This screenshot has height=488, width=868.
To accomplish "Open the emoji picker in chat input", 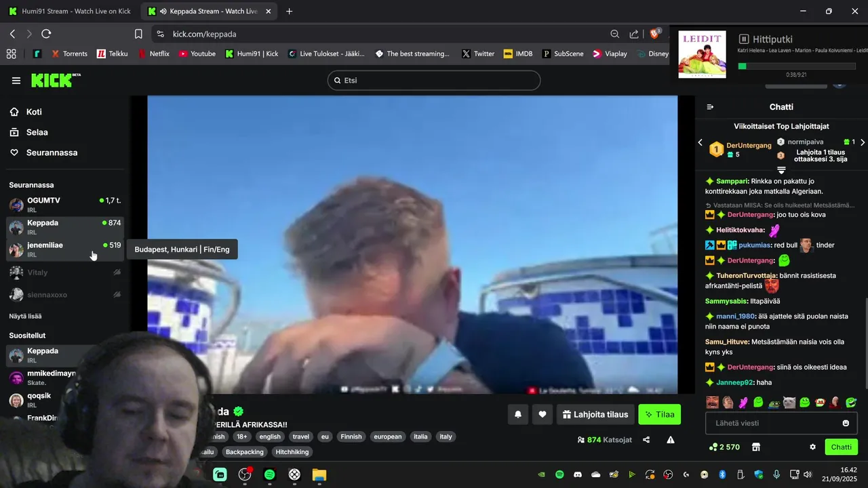I will point(846,423).
